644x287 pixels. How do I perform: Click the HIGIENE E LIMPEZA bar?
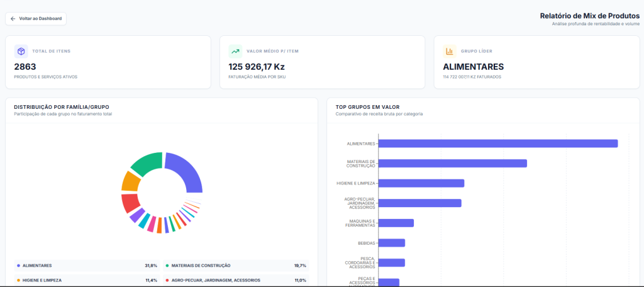[421, 183]
